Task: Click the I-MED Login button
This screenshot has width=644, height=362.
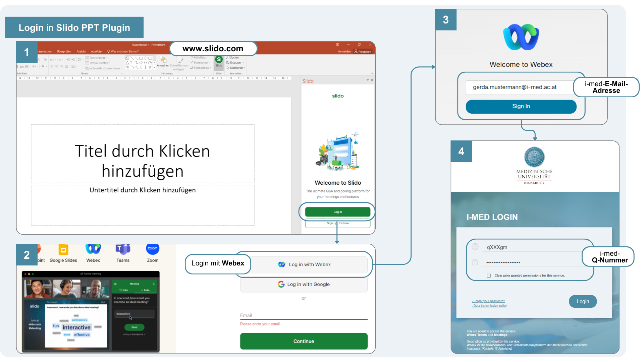Action: 583,301
